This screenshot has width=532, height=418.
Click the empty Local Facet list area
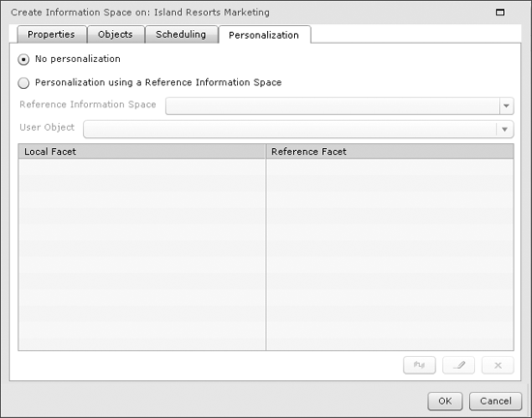click(x=142, y=254)
